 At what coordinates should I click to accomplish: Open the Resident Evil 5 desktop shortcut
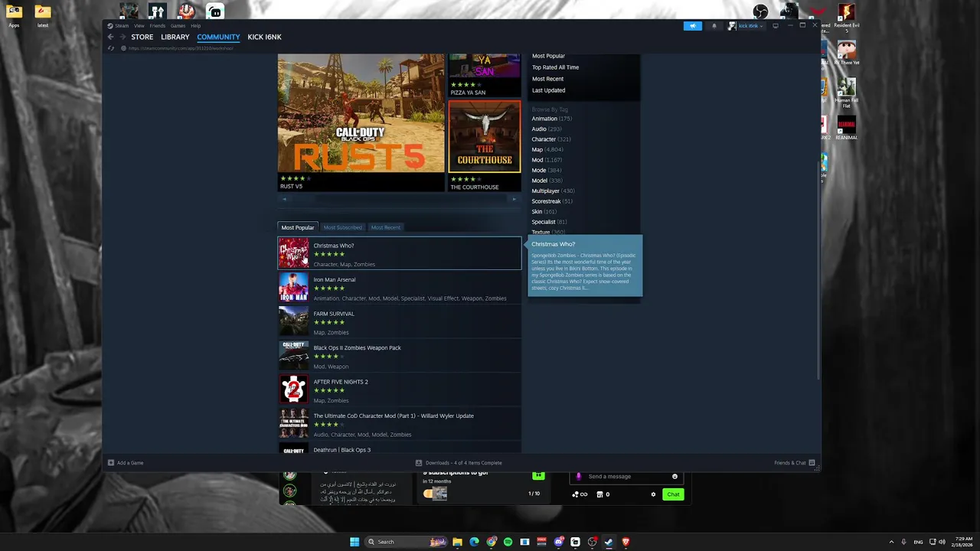[x=846, y=18]
